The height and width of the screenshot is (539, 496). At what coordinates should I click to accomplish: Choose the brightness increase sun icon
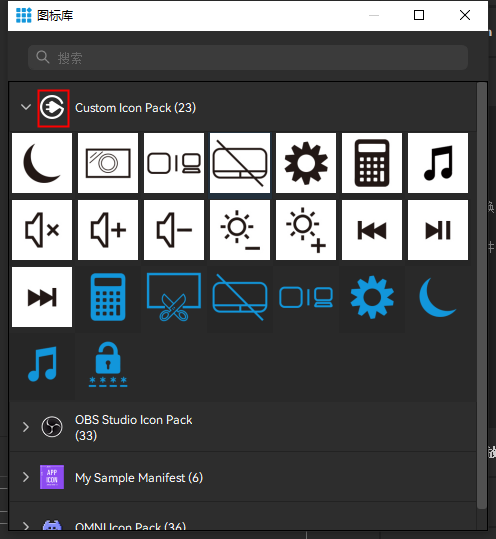[306, 230]
